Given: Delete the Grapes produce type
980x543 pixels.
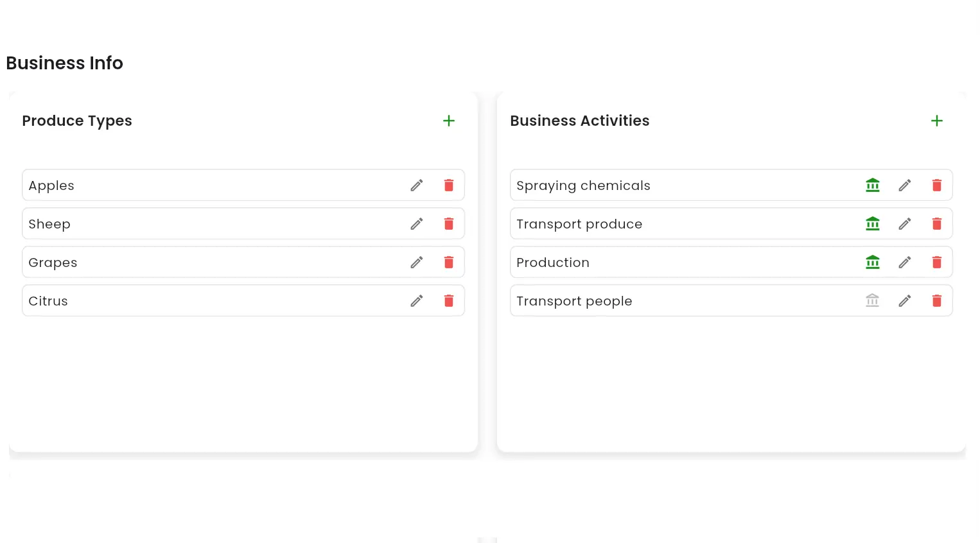Looking at the screenshot, I should click(x=449, y=263).
